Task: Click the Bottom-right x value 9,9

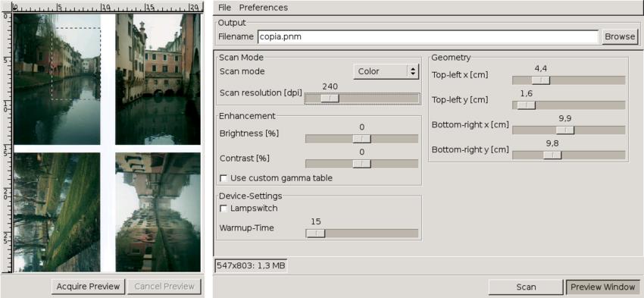Action: (565, 118)
